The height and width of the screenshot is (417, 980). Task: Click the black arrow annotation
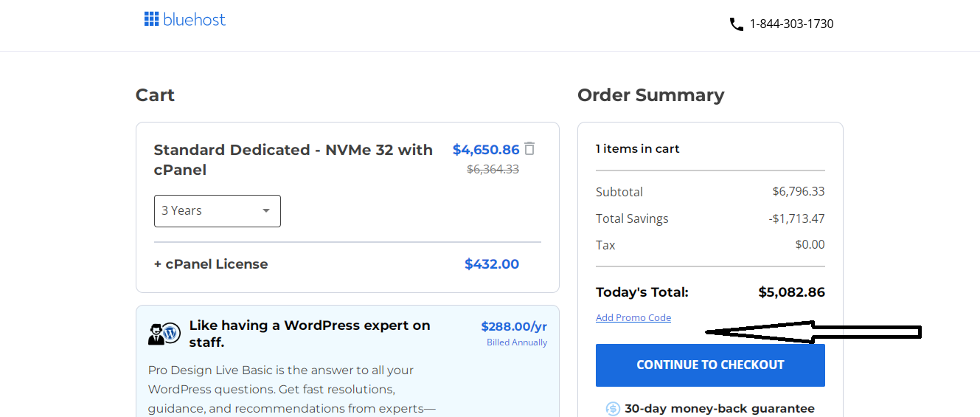click(813, 332)
